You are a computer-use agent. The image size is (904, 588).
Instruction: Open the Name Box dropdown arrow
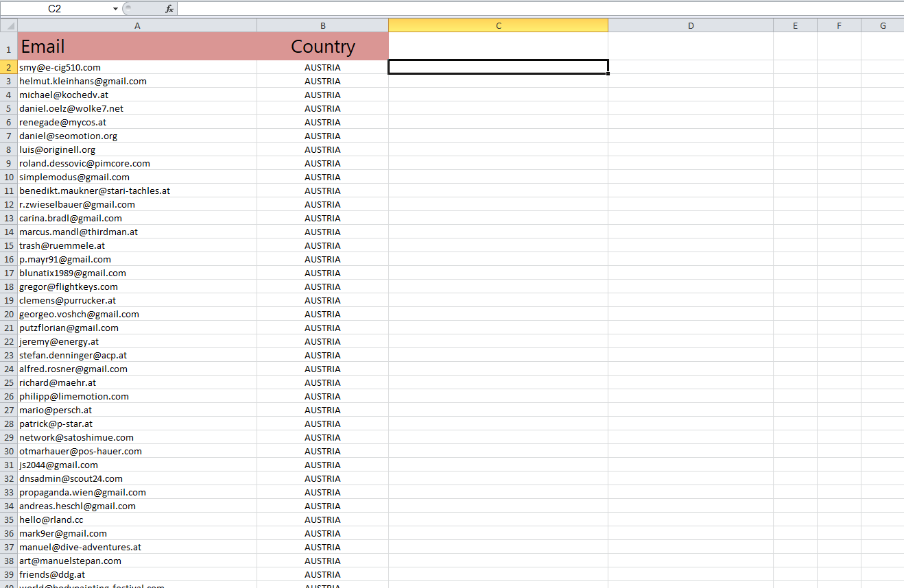[x=116, y=9]
